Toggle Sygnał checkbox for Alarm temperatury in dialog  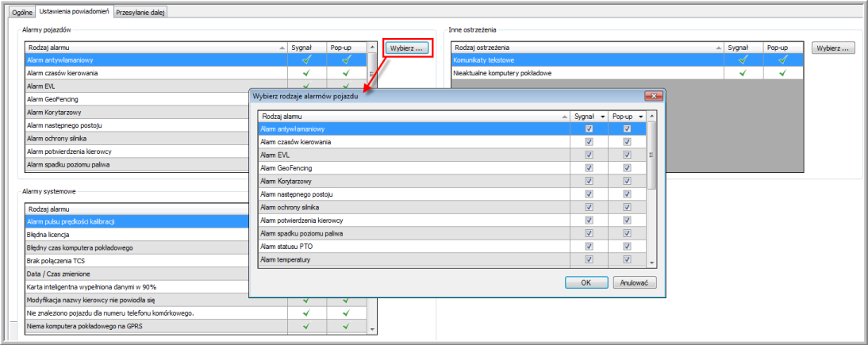(x=588, y=259)
